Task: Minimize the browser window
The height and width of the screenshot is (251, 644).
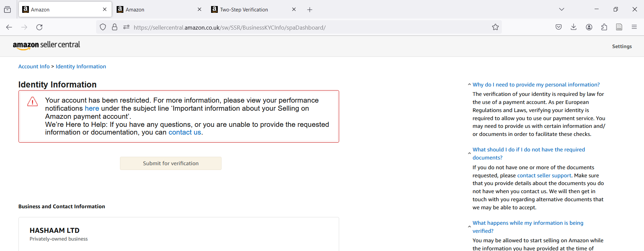Action: 597,9
